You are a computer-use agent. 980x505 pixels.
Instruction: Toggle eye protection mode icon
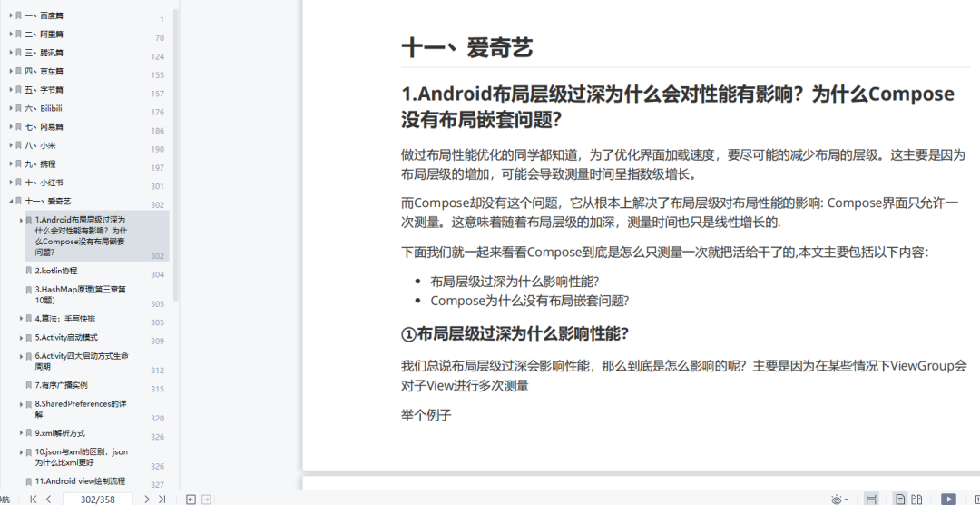tap(837, 499)
